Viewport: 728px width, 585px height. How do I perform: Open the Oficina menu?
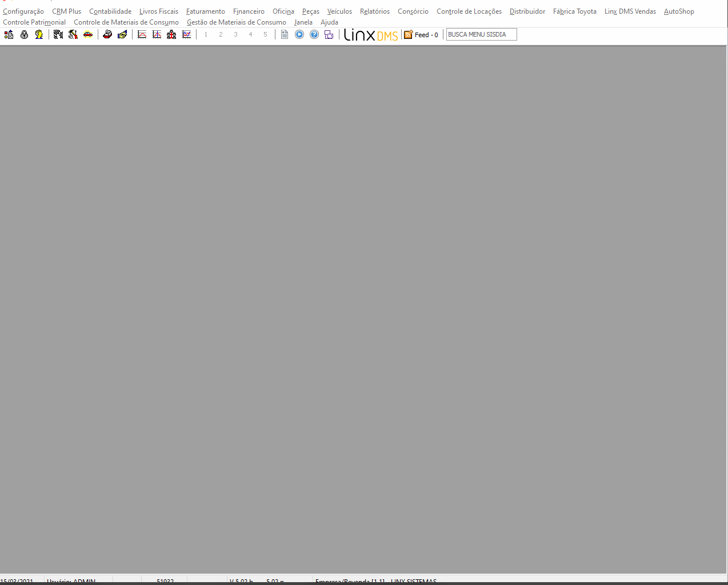tap(283, 11)
